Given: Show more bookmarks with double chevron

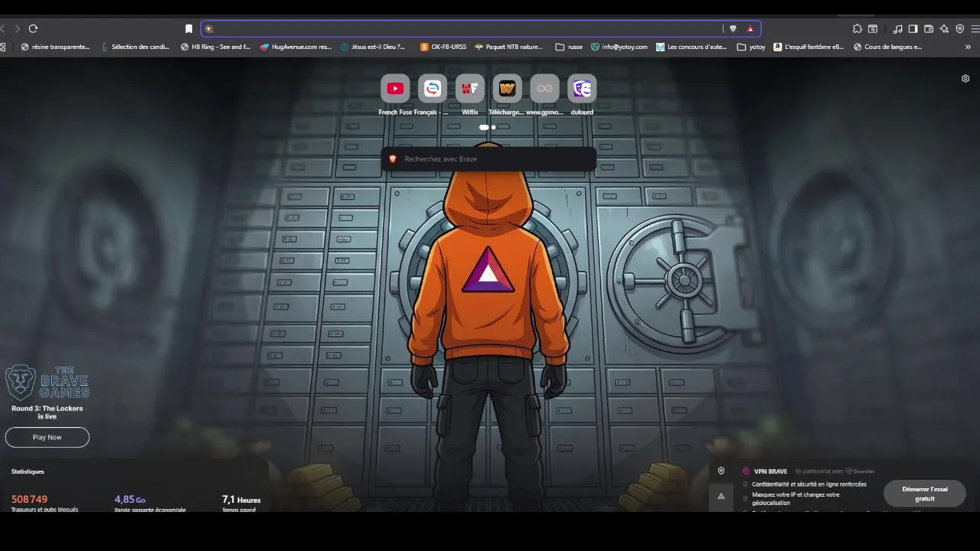Looking at the screenshot, I should coord(968,47).
